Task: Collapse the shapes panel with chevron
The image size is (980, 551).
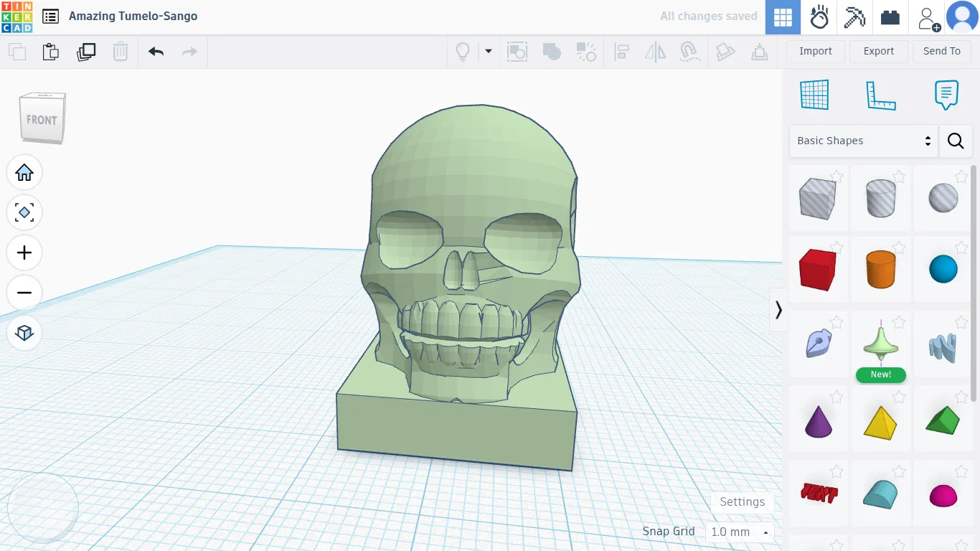Action: click(x=778, y=310)
